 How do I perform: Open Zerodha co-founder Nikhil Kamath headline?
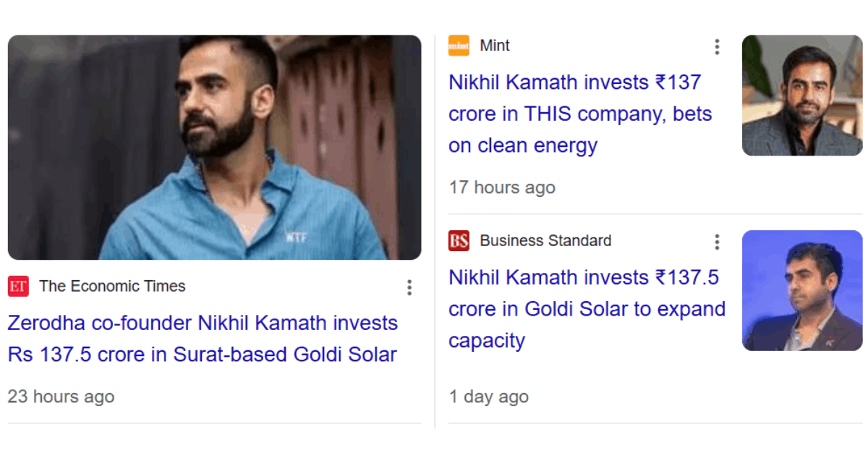tap(203, 339)
